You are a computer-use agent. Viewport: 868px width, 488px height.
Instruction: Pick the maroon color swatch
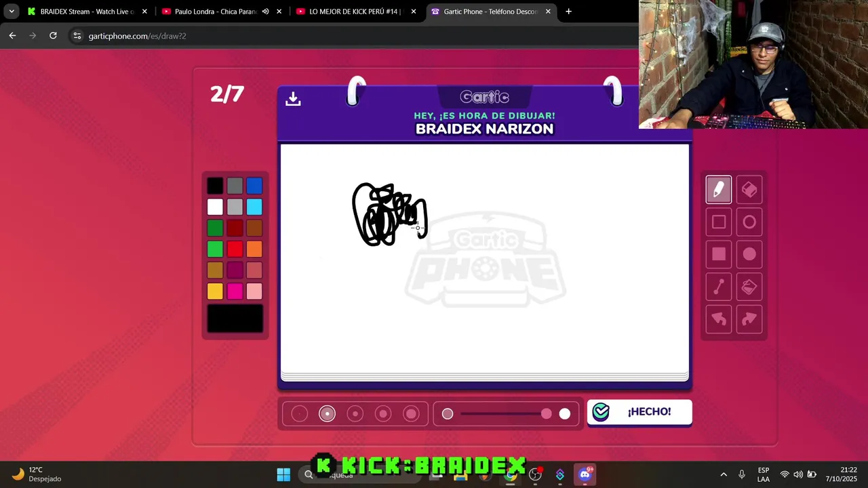point(235,270)
